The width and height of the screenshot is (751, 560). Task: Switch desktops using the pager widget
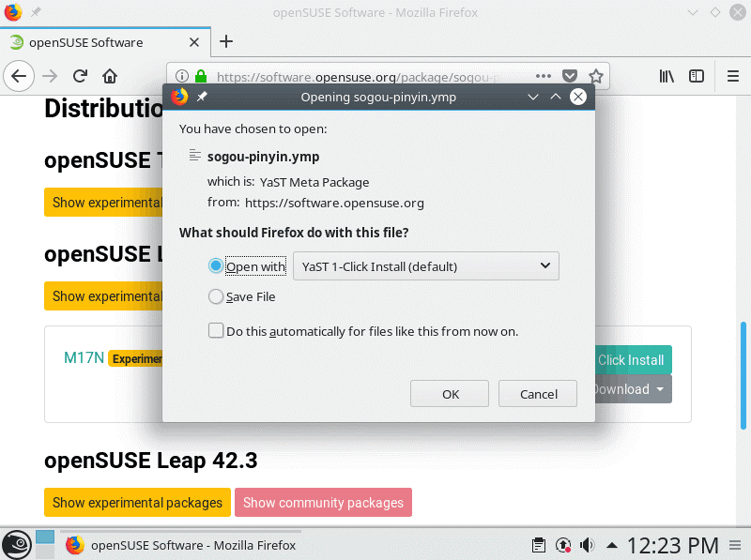45,545
